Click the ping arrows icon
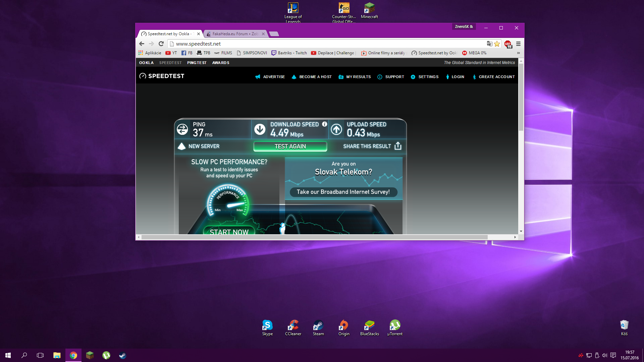This screenshot has height=362, width=644. click(x=182, y=129)
